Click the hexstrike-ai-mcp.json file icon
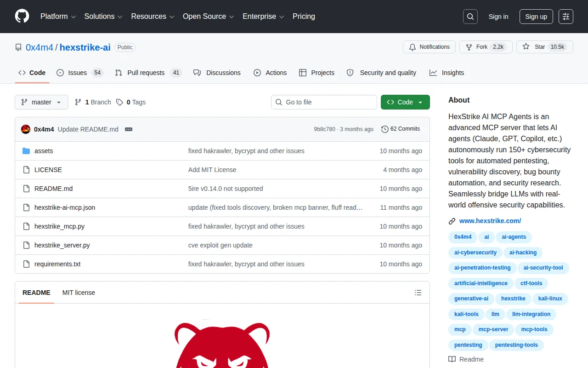The height and width of the screenshot is (368, 588). [x=26, y=207]
